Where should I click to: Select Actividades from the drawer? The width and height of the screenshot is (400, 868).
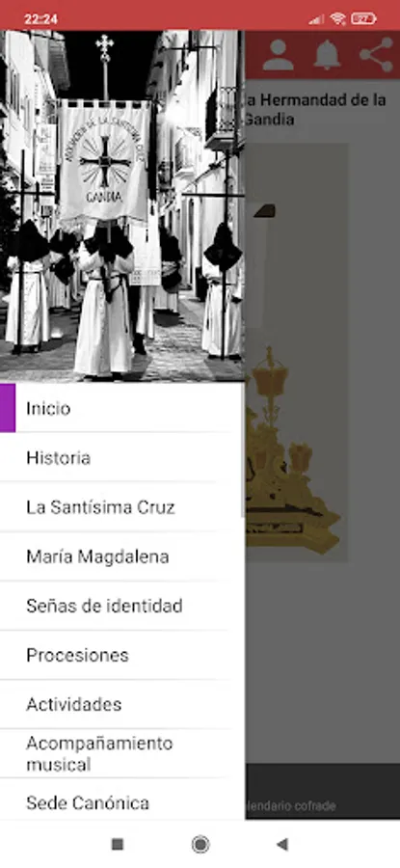[122, 704]
